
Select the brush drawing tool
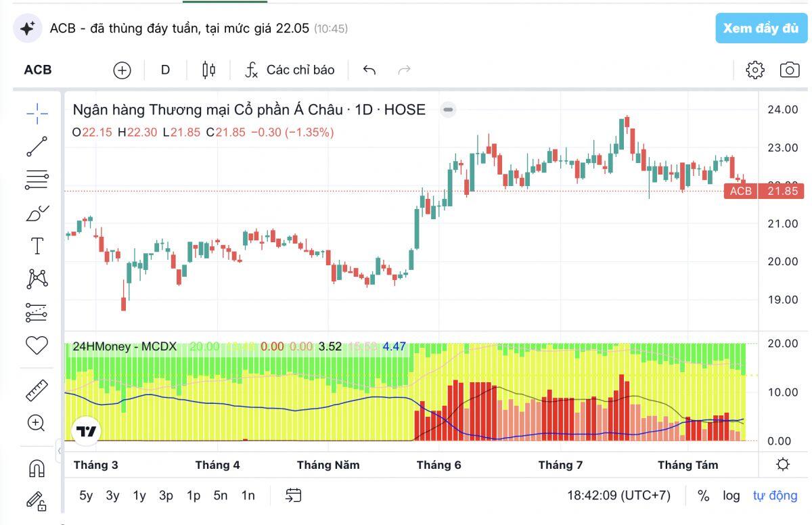37,213
